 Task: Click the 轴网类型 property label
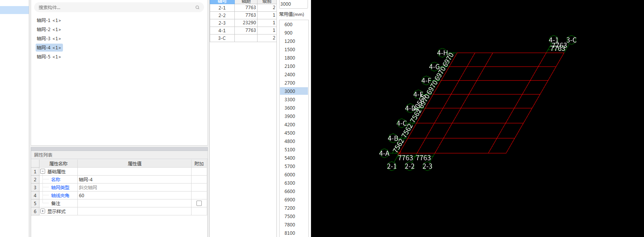pyautogui.click(x=60, y=187)
